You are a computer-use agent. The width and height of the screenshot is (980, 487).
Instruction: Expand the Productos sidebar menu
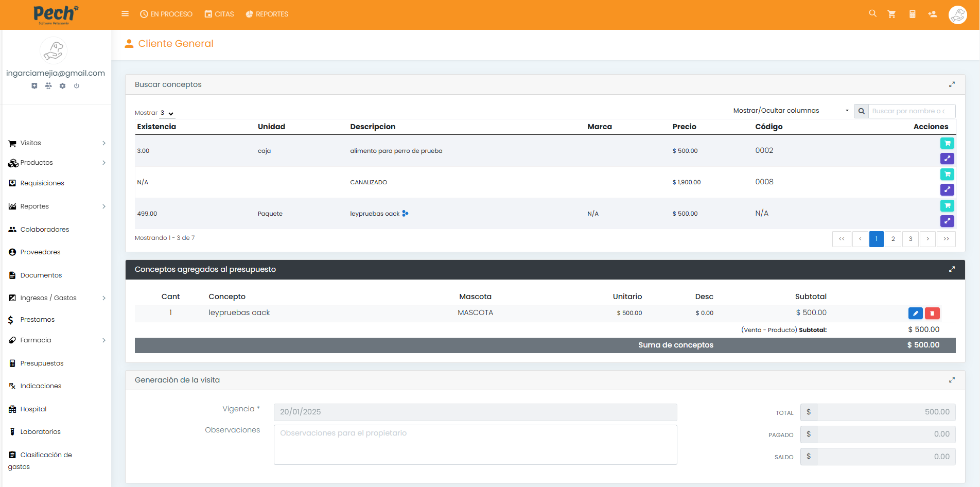click(x=57, y=163)
